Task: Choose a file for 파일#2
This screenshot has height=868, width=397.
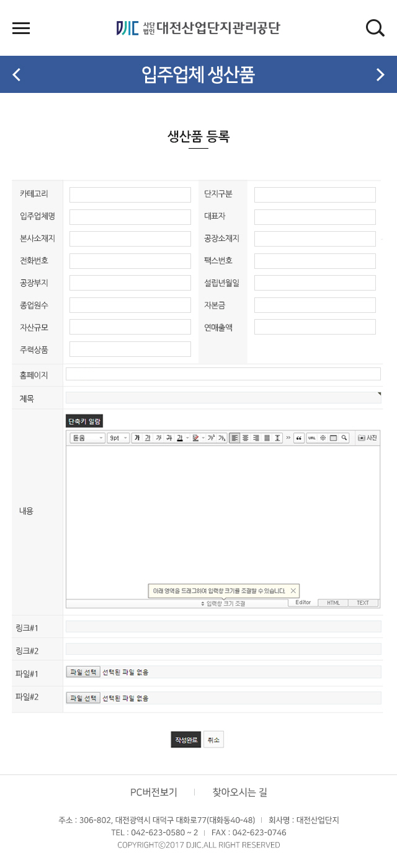Action: pyautogui.click(x=83, y=698)
